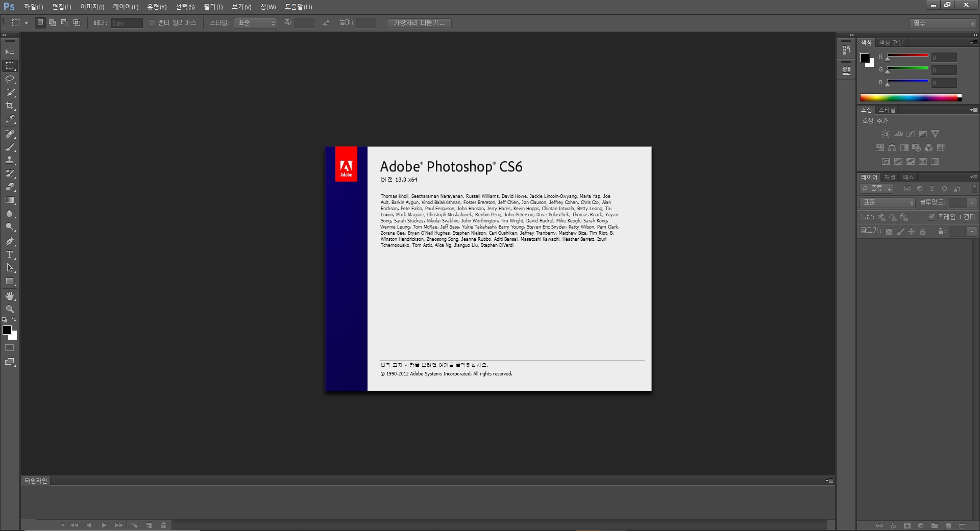980x531 pixels.
Task: Select the Horizontal Type tool
Action: (10, 255)
